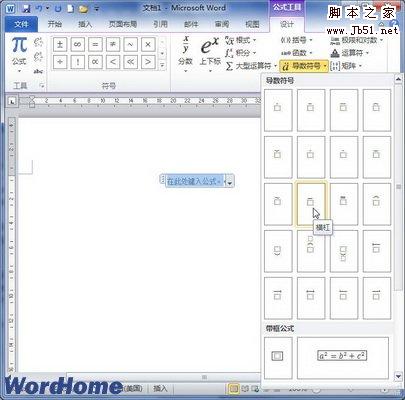The image size is (405, 400).
Task: Insert the tilde ~ symbol
Action: 130,45
